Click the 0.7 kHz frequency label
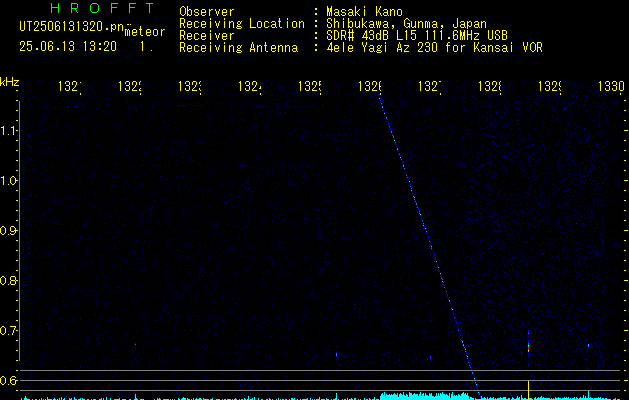The height and width of the screenshot is (400, 629). (8, 331)
